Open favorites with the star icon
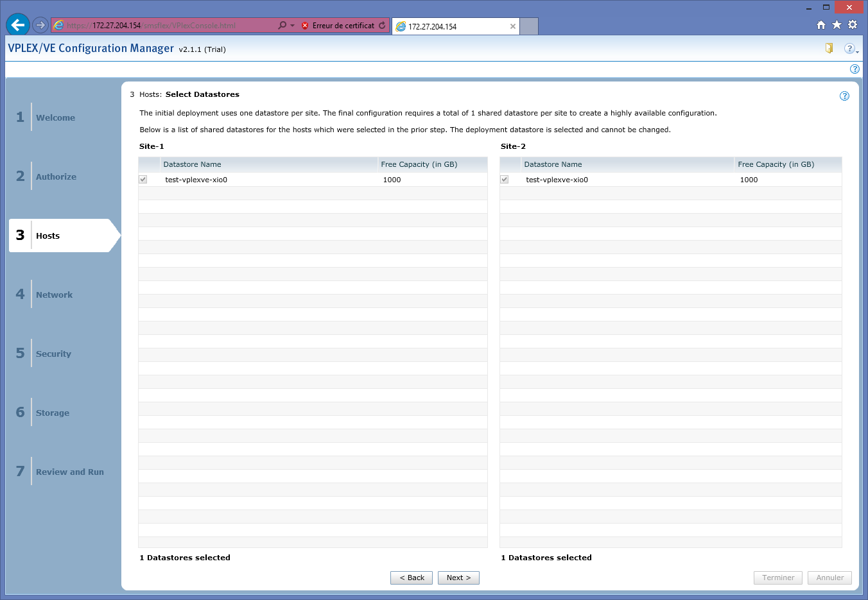Viewport: 868px width, 600px height. pos(837,25)
